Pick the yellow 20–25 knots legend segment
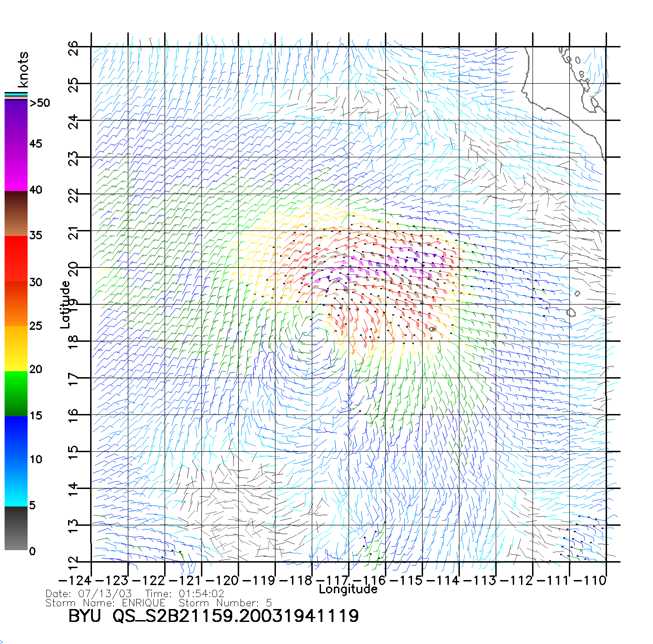 pos(16,348)
